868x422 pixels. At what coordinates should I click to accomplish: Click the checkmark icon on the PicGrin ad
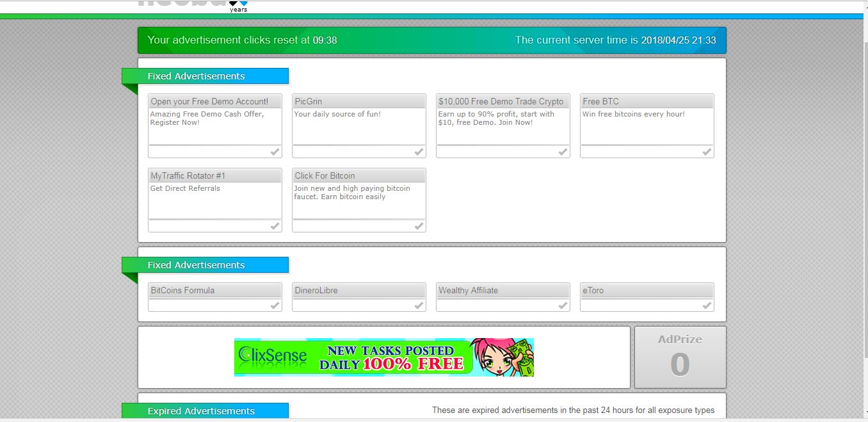pos(419,152)
